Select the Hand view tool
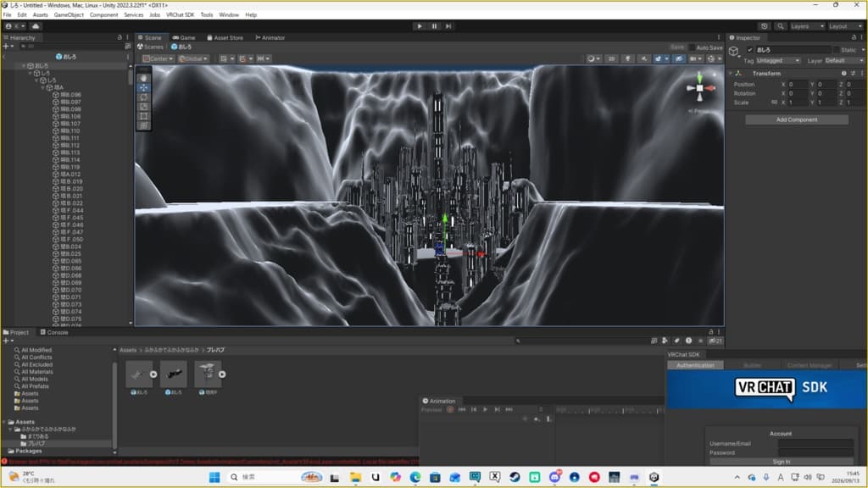The image size is (868, 488). point(144,78)
